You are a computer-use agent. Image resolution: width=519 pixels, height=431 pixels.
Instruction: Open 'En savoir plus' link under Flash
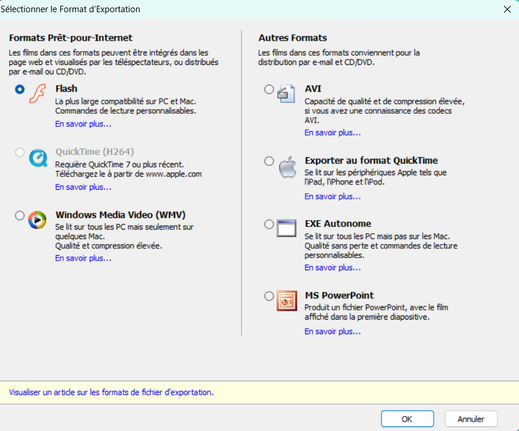tap(83, 124)
